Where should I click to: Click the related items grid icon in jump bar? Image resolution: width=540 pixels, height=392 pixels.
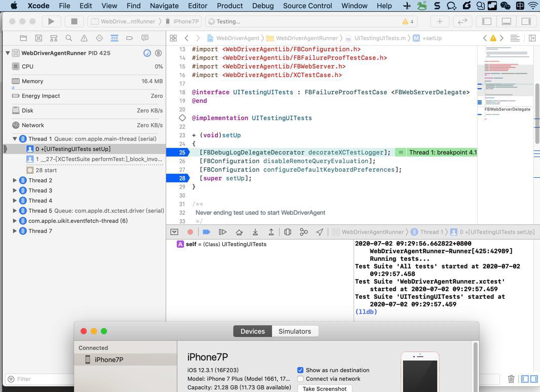click(173, 38)
